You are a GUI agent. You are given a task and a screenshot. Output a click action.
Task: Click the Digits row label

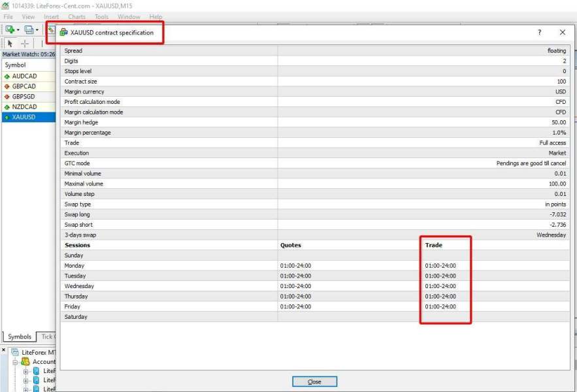click(71, 61)
